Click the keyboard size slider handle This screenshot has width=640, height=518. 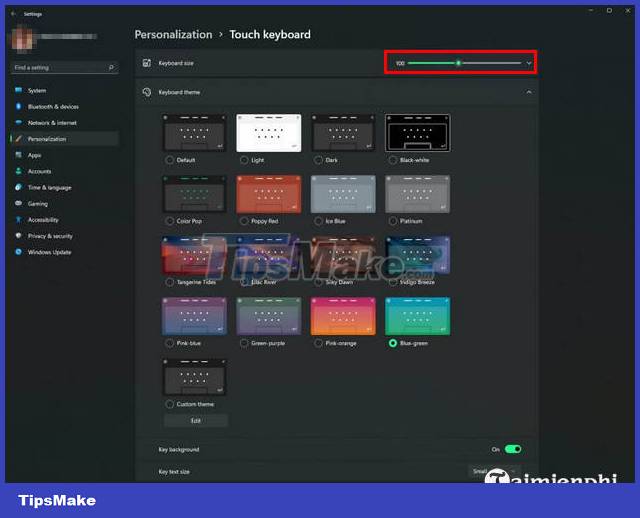point(458,63)
